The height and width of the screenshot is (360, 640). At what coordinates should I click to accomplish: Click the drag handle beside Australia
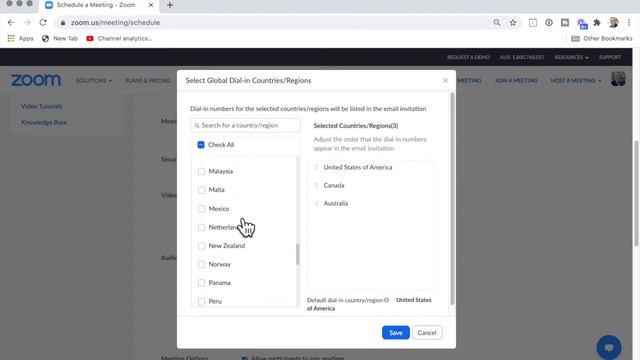(x=316, y=203)
